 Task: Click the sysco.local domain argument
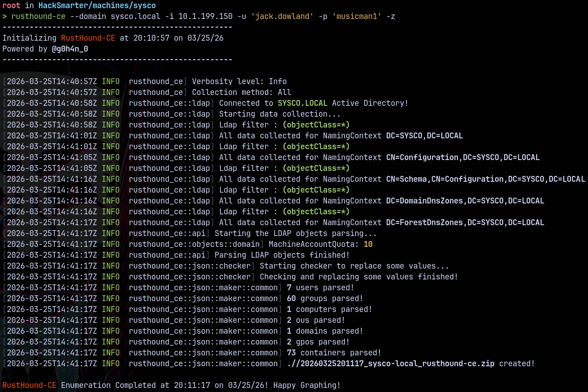coord(135,16)
